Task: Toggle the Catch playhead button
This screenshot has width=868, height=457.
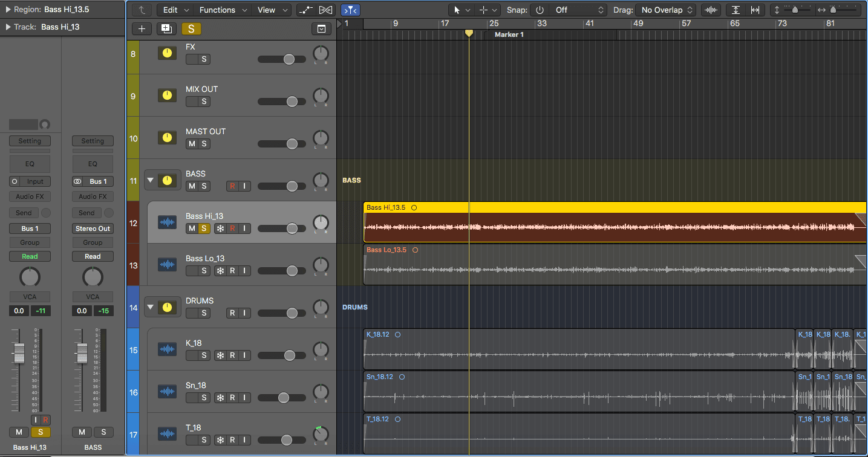Action: pos(350,10)
